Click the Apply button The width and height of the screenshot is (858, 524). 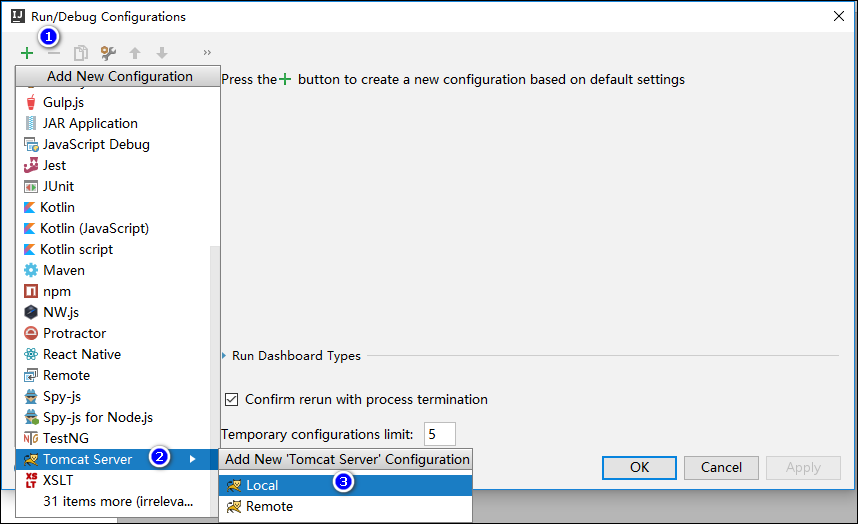click(x=803, y=468)
